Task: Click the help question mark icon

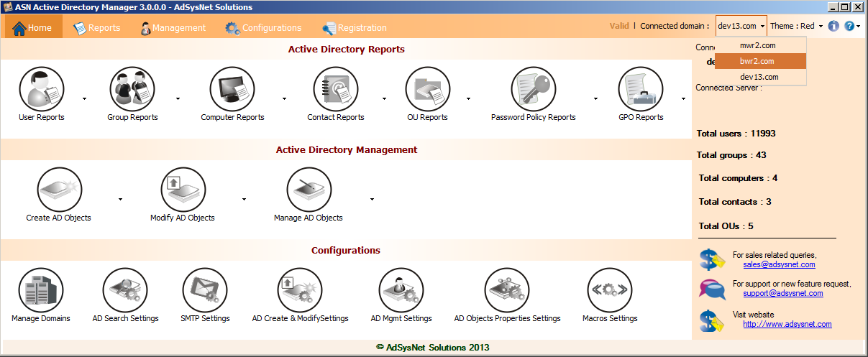Action: coord(849,26)
